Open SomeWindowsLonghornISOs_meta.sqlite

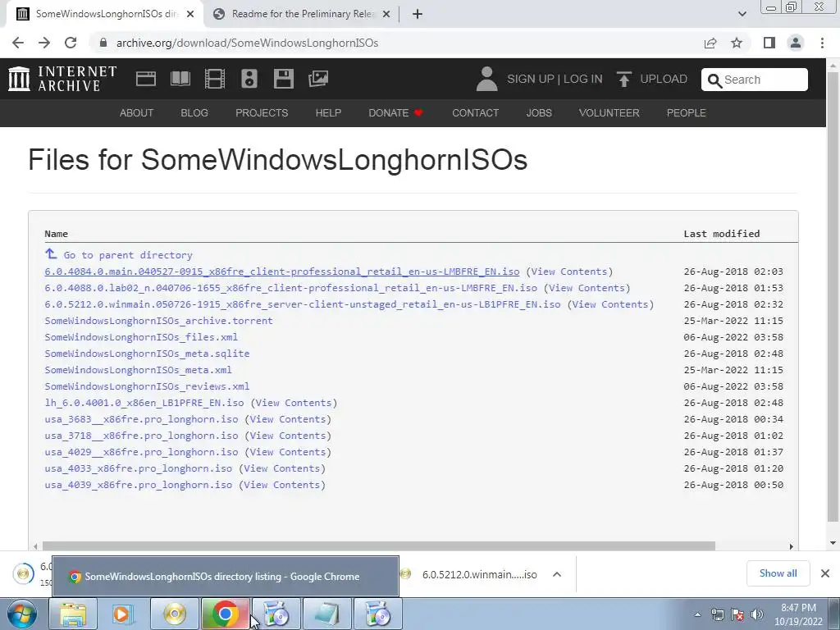147,354
